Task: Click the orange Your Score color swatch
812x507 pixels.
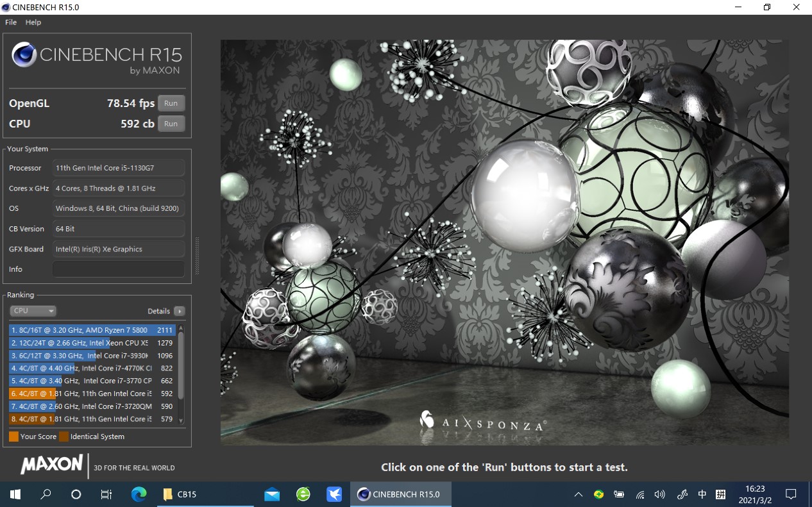Action: click(13, 436)
